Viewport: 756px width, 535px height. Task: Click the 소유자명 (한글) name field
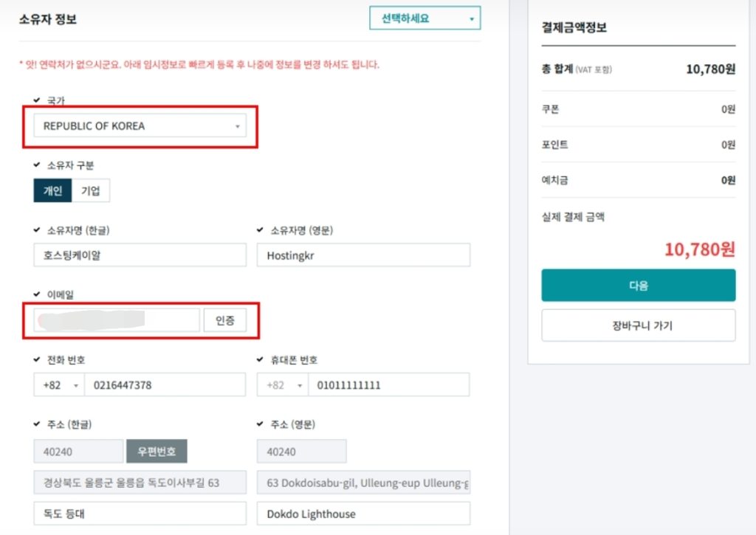(x=140, y=255)
